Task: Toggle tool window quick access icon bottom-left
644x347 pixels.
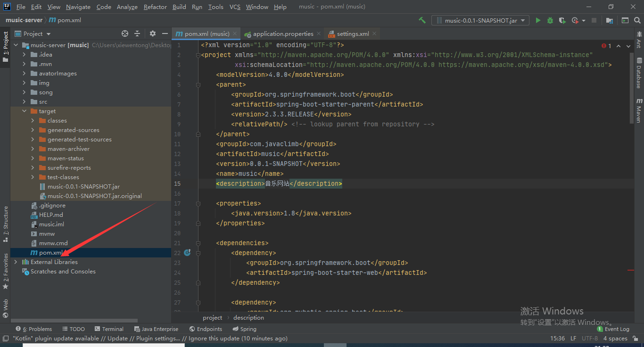Action: point(5,338)
